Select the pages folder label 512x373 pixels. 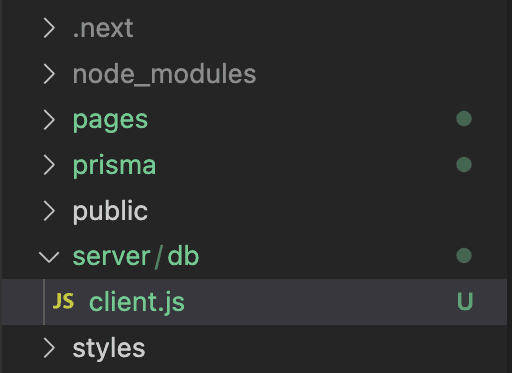pyautogui.click(x=110, y=121)
